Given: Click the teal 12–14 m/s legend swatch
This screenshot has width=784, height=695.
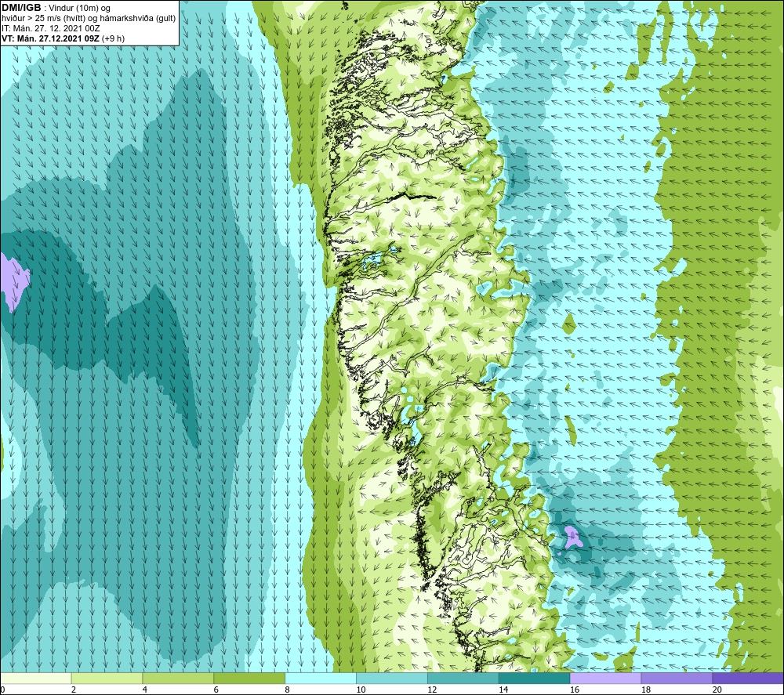Looking at the screenshot, I should (x=463, y=678).
